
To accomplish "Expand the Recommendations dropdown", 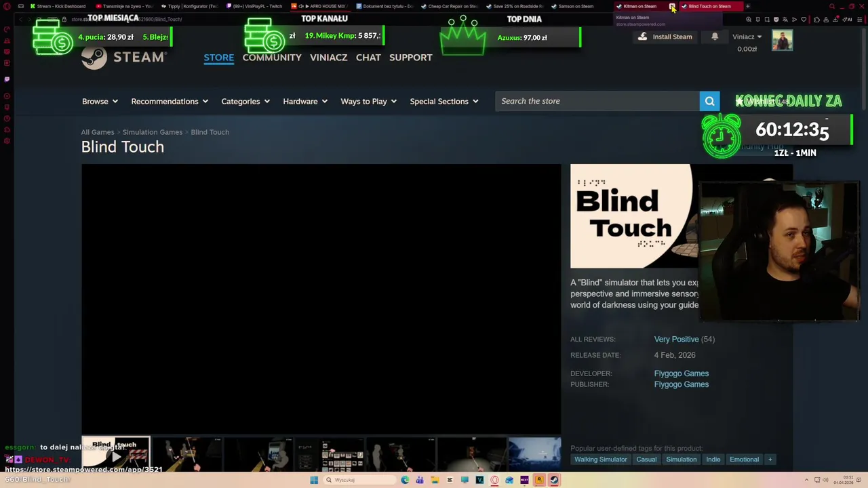I will [x=170, y=101].
